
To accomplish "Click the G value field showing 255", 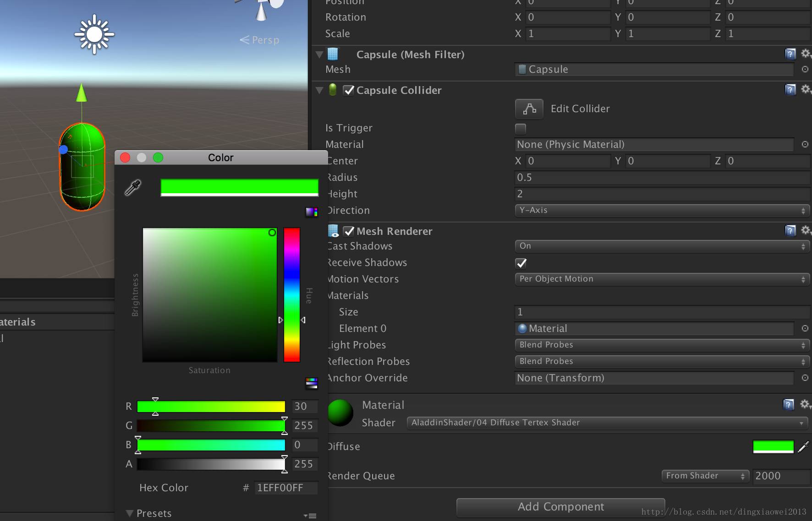I will 305,425.
